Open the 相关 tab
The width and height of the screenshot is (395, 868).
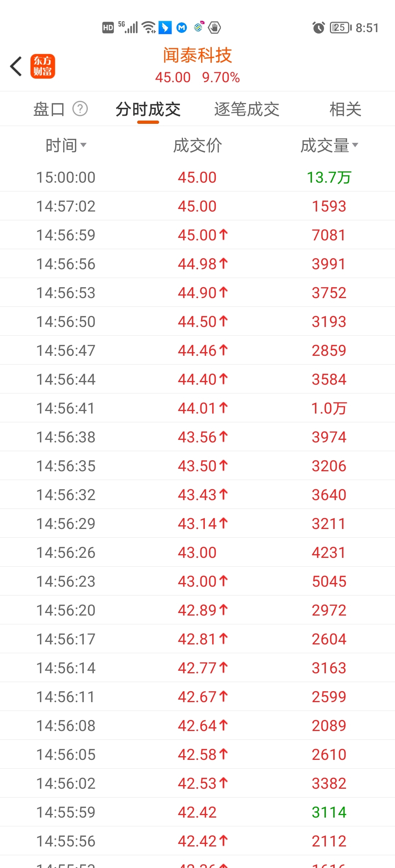click(345, 109)
